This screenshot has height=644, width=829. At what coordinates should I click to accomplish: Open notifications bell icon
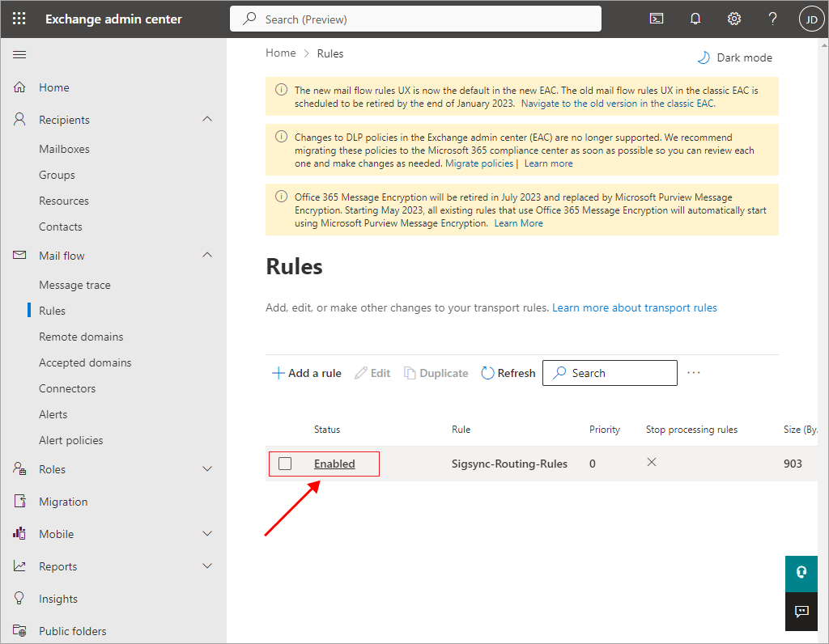pyautogui.click(x=695, y=19)
